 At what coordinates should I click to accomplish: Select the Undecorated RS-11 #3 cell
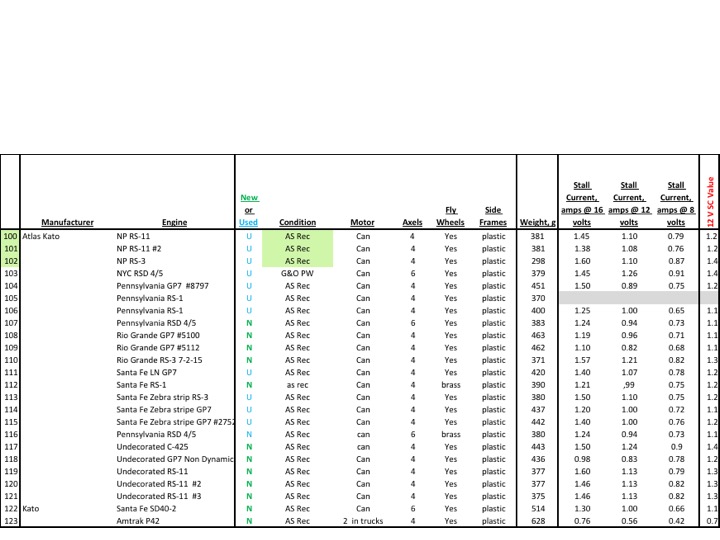[159, 496]
